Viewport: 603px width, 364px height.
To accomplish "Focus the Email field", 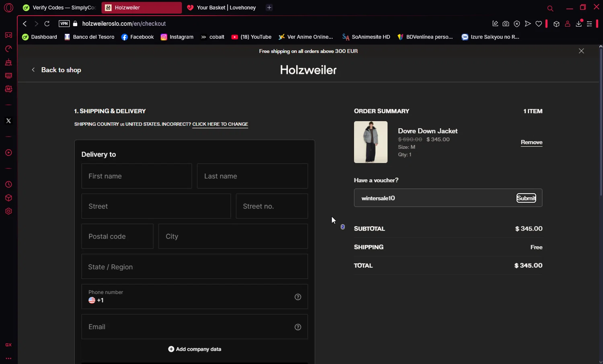I will click(x=195, y=327).
